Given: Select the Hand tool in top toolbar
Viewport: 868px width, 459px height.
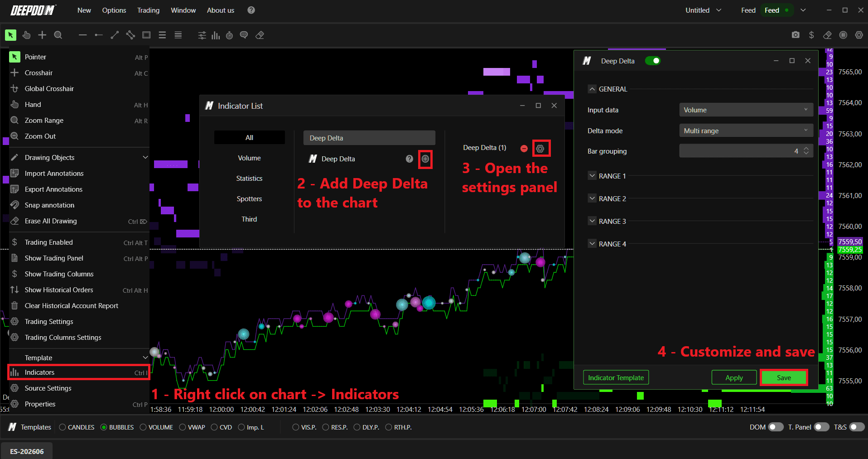Looking at the screenshot, I should (26, 35).
